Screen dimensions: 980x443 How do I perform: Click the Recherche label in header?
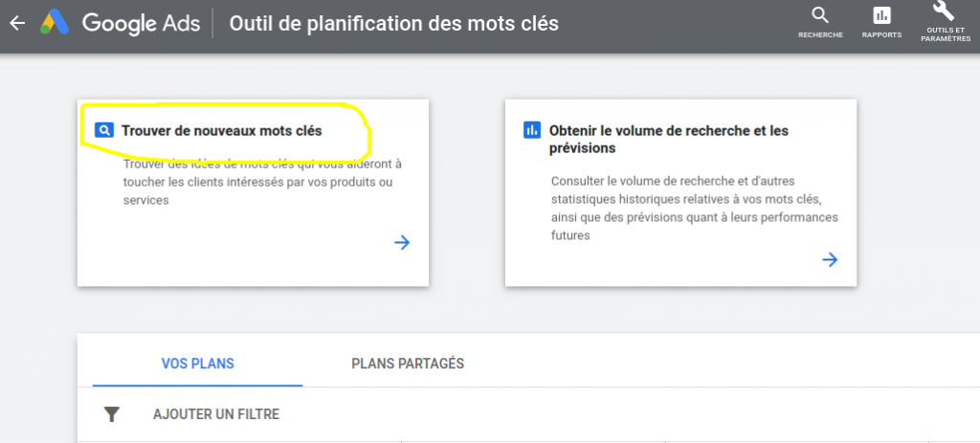pos(820,35)
